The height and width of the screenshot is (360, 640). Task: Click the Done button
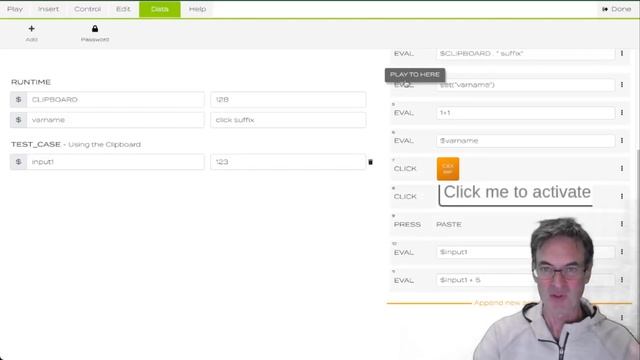[616, 9]
